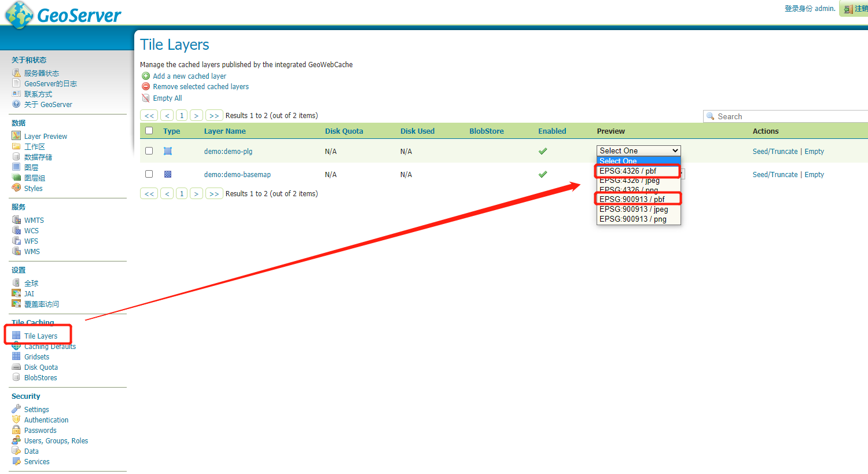
Task: Click the Layer Preview icon
Action: coord(16,136)
